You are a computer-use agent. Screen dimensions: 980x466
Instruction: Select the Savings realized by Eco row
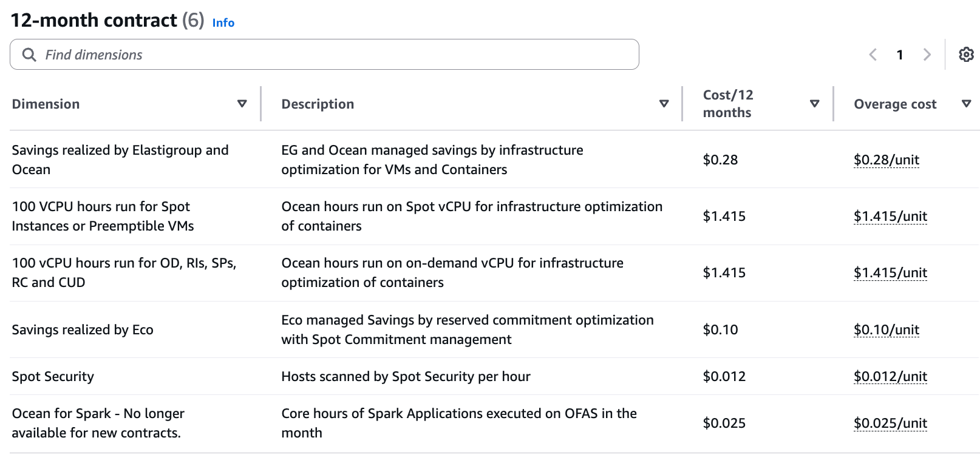tap(83, 329)
